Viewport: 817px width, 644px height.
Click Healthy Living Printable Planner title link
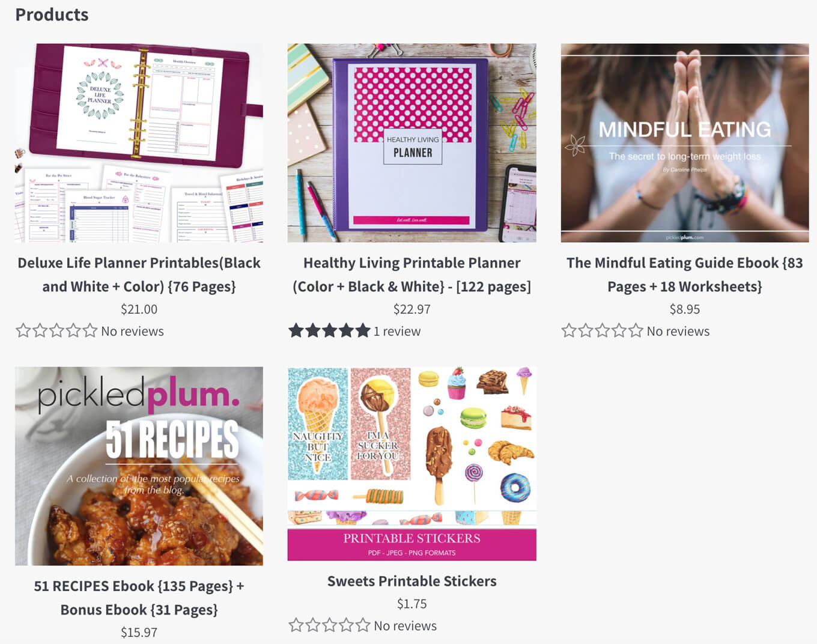(x=412, y=275)
